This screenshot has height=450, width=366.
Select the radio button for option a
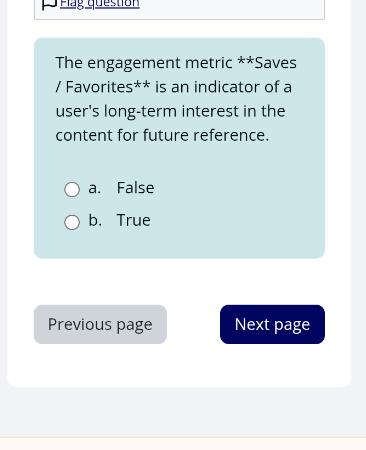click(x=72, y=189)
